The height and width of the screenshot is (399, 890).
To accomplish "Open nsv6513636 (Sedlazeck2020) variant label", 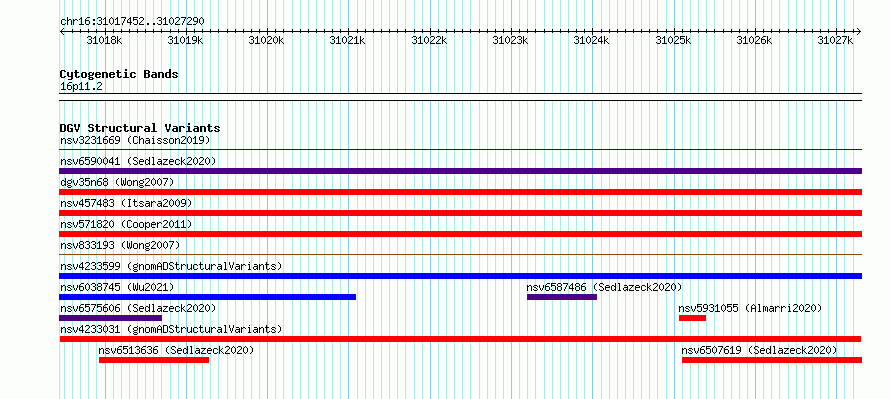I will coord(176,350).
